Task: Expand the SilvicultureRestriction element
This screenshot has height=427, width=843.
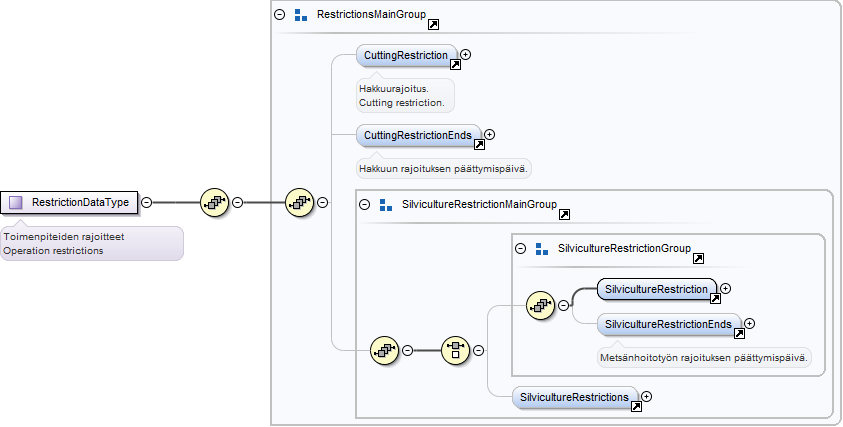Action: [726, 288]
